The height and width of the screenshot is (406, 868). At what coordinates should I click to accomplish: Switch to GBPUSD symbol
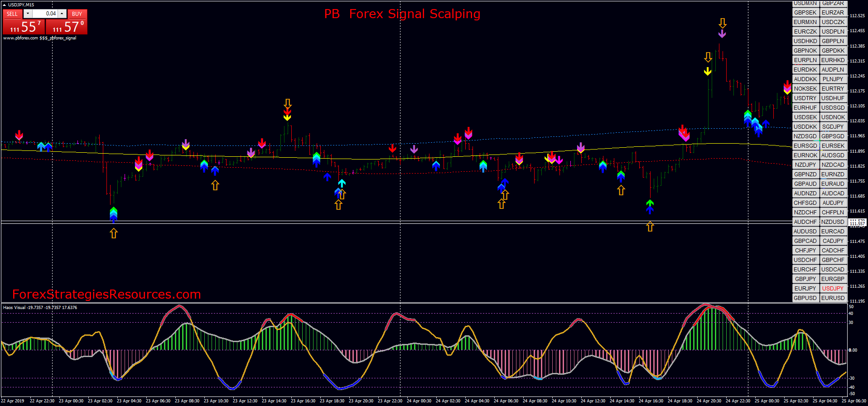805,298
